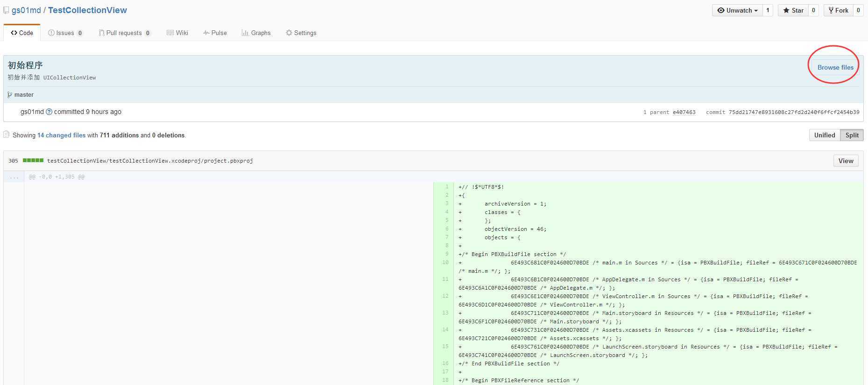Open the Wiki tab
Viewport: 868px width, 385px height.
point(177,33)
